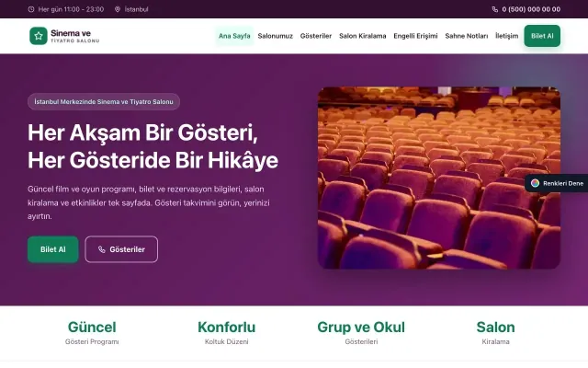Click the Güncel Gösteri Programı stat
Image resolution: width=588 pixels, height=368 pixels.
pos(92,333)
